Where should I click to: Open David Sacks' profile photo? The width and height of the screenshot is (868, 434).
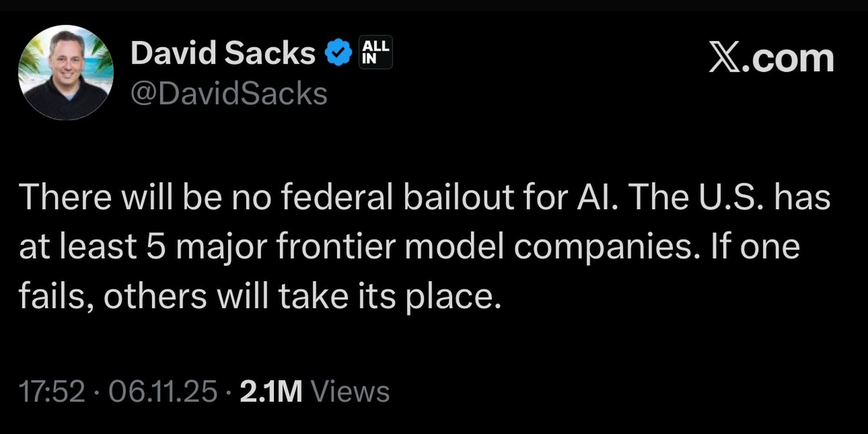66,72
